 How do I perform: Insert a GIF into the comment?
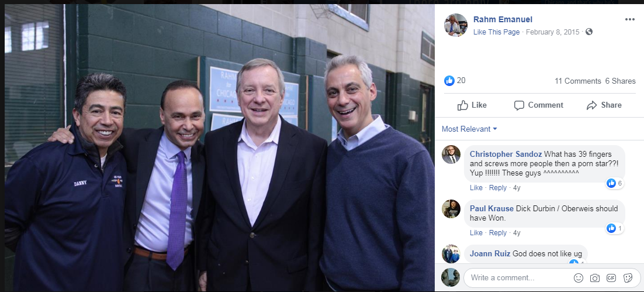[611, 278]
